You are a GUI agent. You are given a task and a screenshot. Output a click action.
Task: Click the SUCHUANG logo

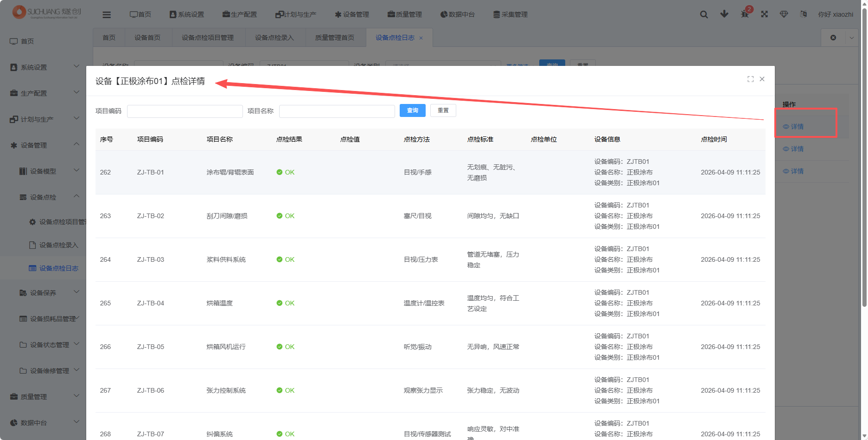tap(46, 12)
